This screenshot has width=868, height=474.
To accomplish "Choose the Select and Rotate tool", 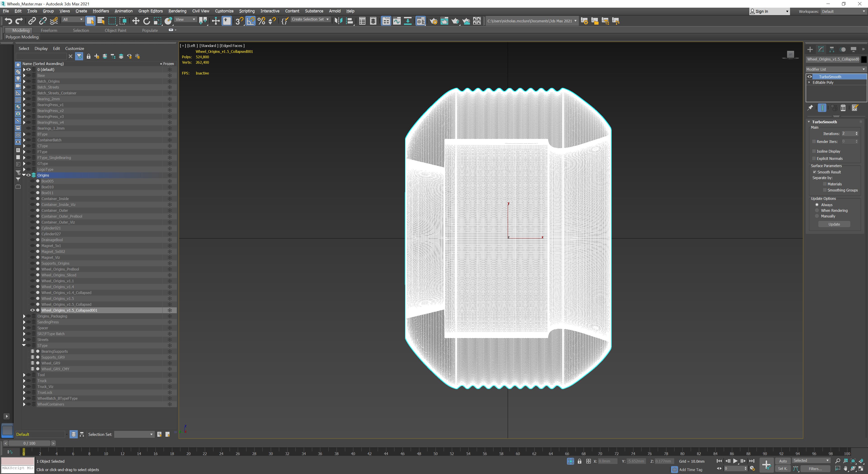I will (x=146, y=21).
